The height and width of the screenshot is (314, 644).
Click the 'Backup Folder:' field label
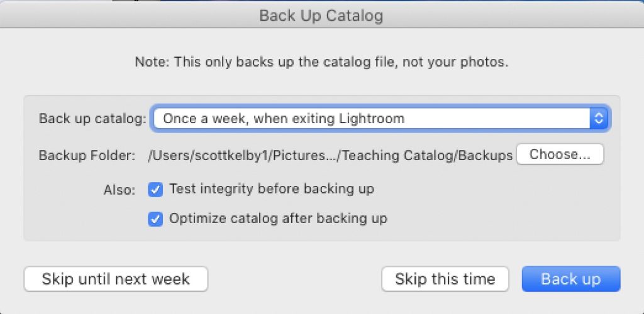[x=87, y=155]
